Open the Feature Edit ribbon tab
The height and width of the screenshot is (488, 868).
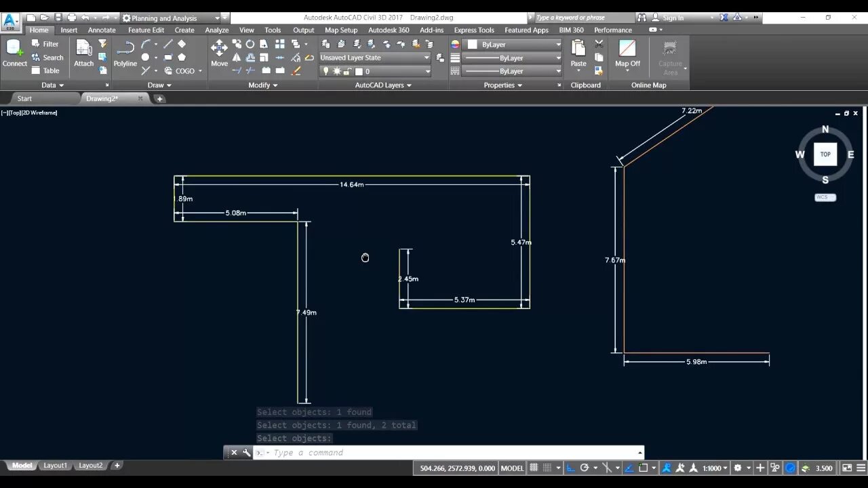pyautogui.click(x=146, y=30)
